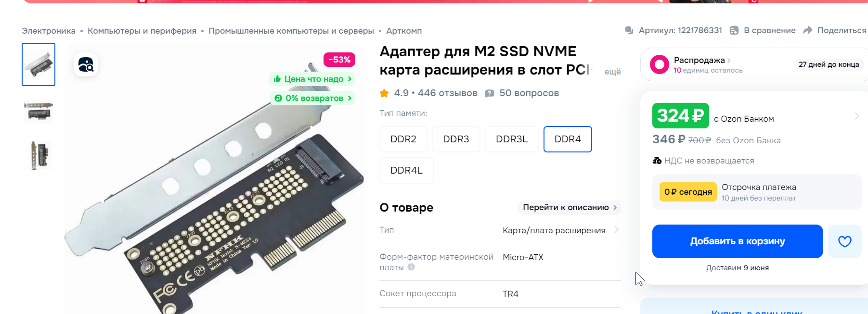Screen dimensions: 868x314
Task: Select DDR3L memory type option
Action: (512, 139)
